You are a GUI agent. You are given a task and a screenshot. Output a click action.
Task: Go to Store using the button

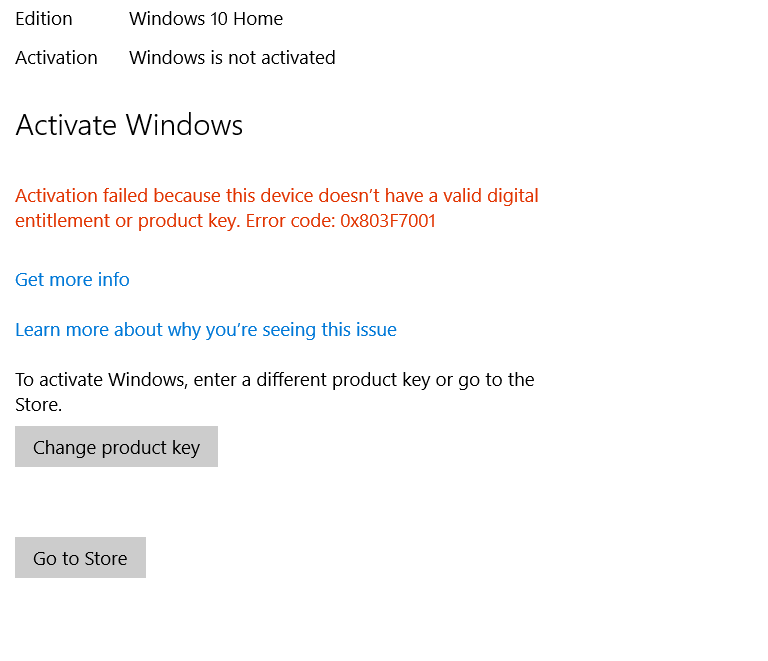pyautogui.click(x=80, y=558)
